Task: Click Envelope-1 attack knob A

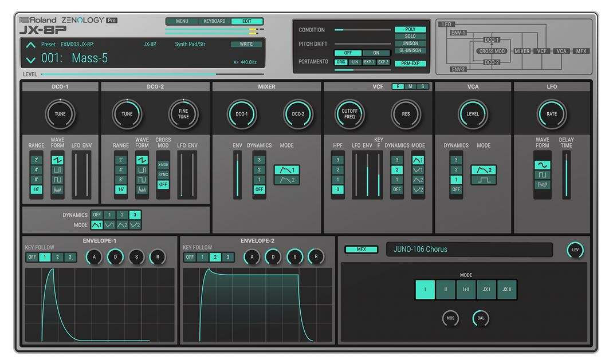Action: click(x=94, y=257)
